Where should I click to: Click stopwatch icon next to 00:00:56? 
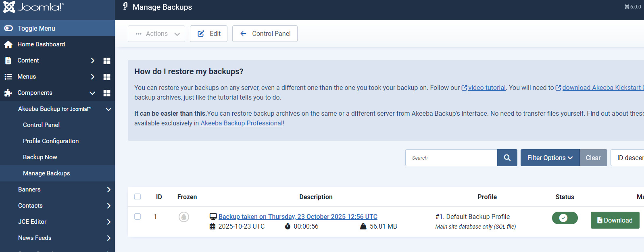point(288,226)
